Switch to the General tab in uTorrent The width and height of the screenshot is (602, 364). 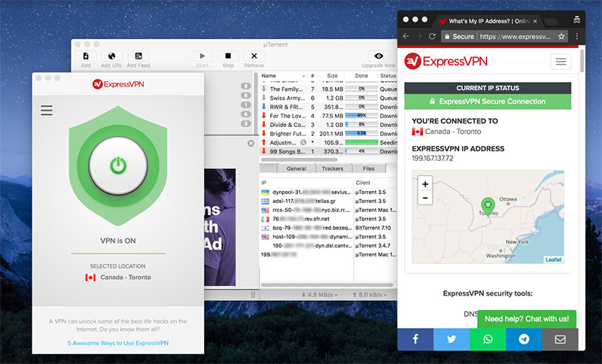tap(296, 168)
